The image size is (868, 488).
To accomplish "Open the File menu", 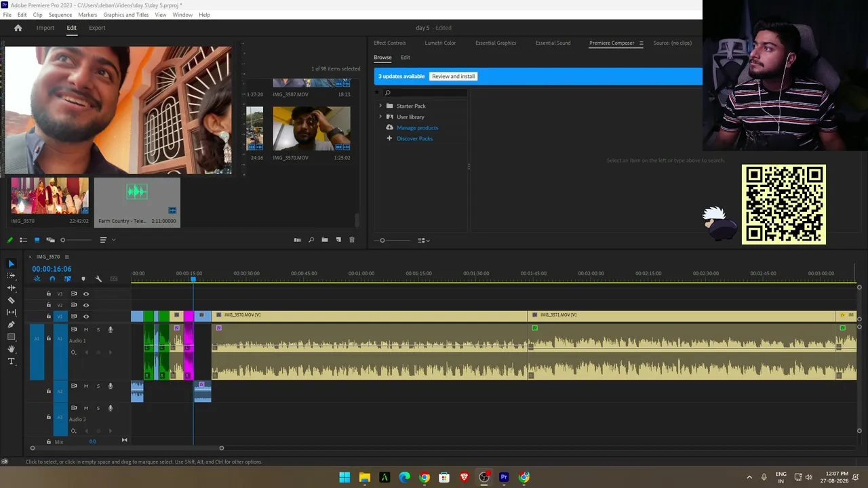I will point(7,15).
